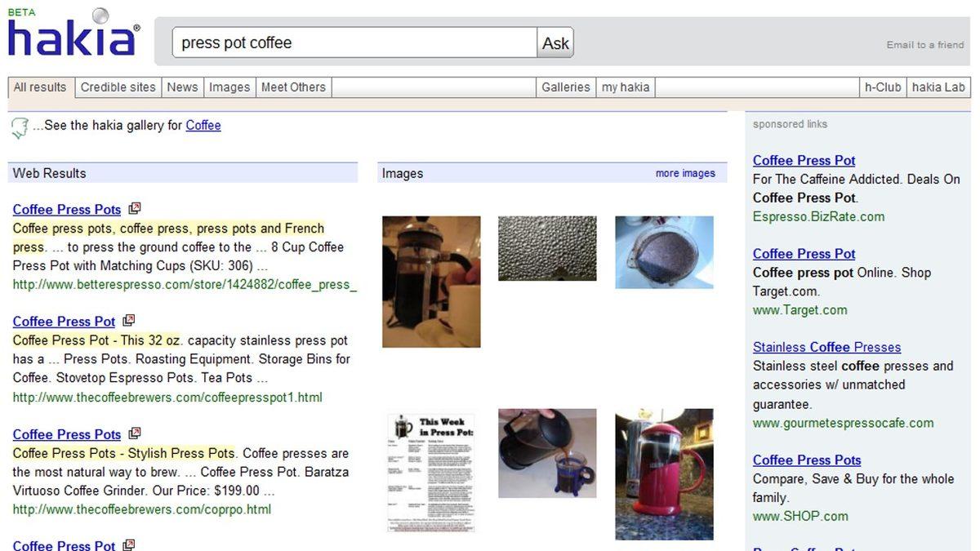
Task: Open the News tab
Action: click(x=182, y=87)
